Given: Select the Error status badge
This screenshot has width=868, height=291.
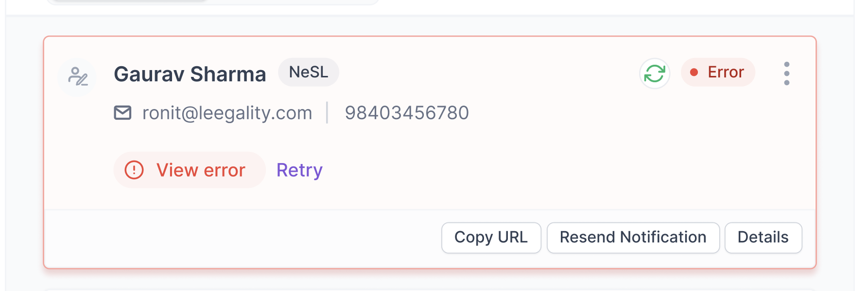Looking at the screenshot, I should (x=718, y=73).
